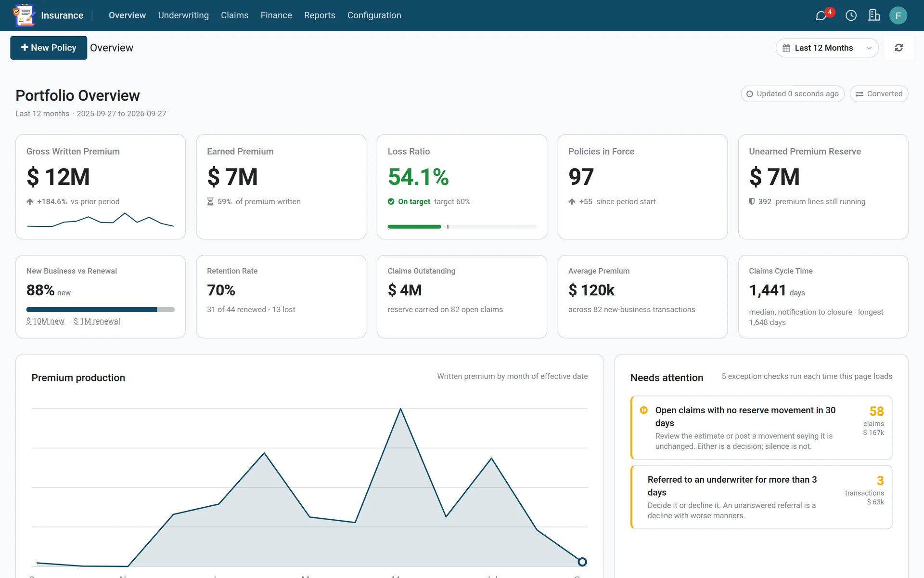Click the orange warning icon on open claims alert

tap(643, 410)
